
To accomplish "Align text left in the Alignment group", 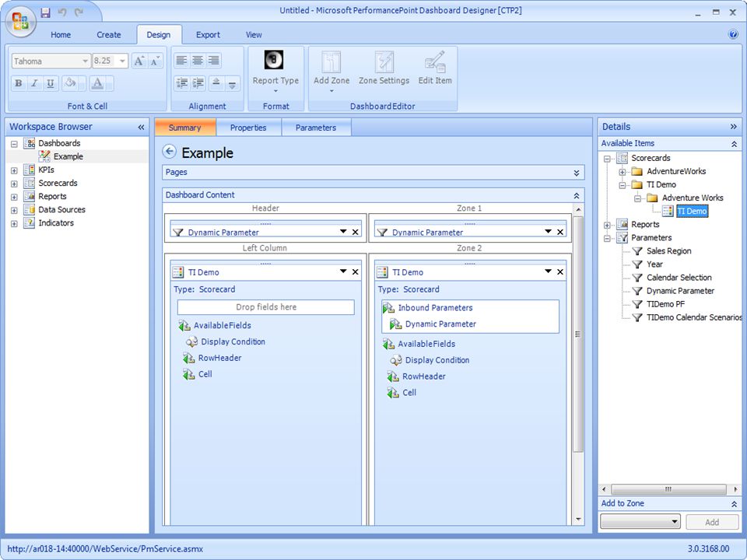I will pyautogui.click(x=181, y=61).
